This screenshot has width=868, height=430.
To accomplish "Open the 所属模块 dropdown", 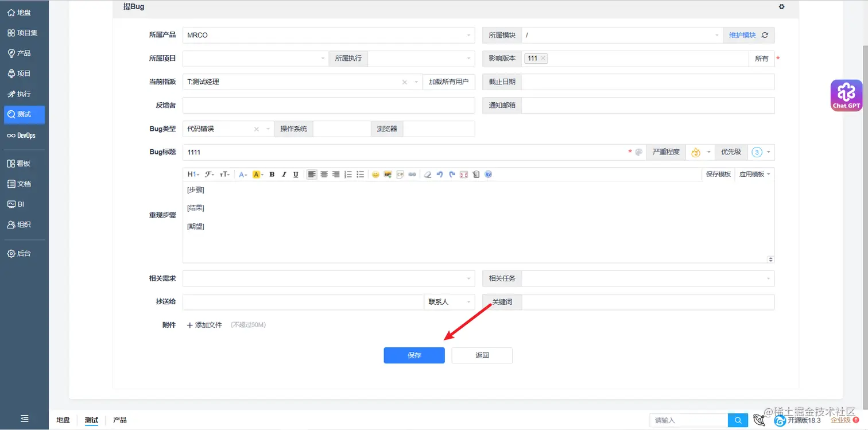I will pos(622,35).
